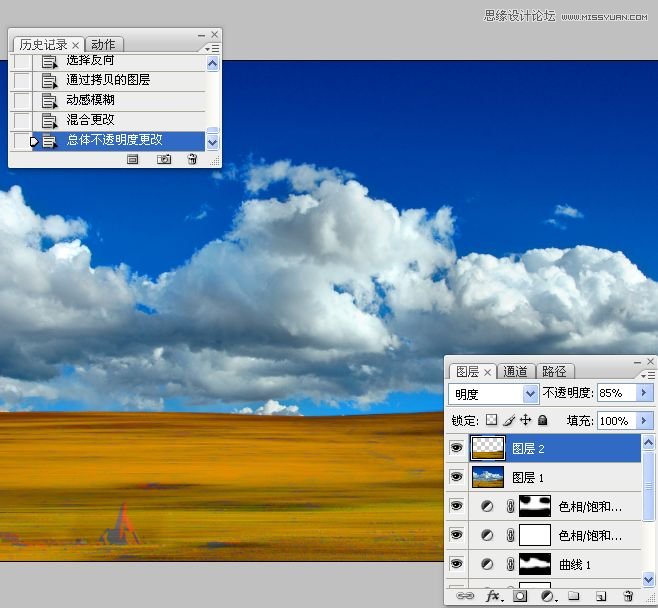The height and width of the screenshot is (608, 658).
Task: Click the Layers panel scrollbar thumb
Action: 648,486
